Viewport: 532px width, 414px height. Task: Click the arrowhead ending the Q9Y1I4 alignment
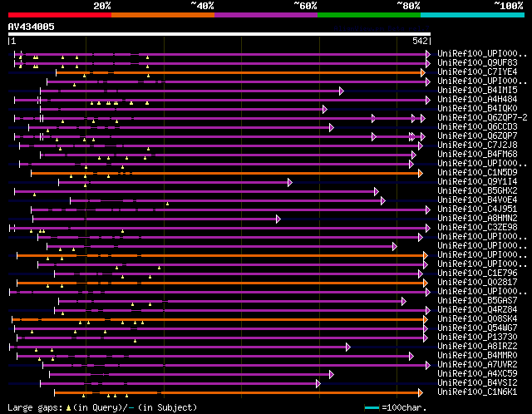point(290,183)
